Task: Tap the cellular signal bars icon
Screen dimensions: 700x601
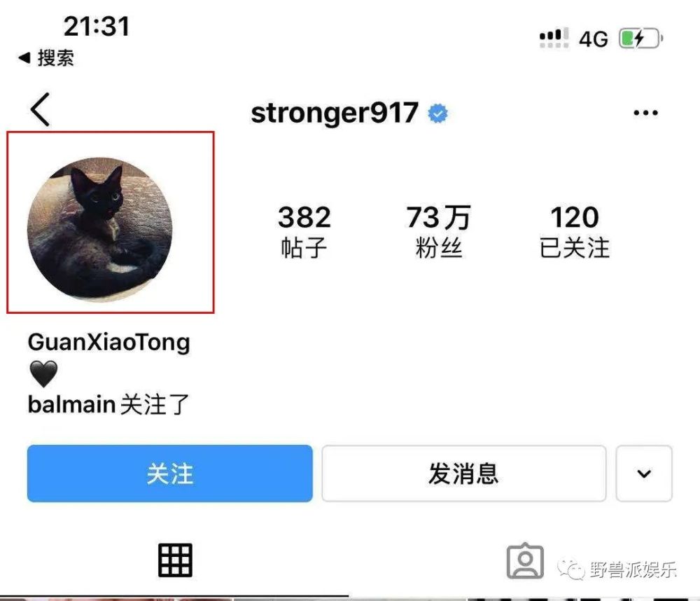Action: pyautogui.click(x=554, y=38)
